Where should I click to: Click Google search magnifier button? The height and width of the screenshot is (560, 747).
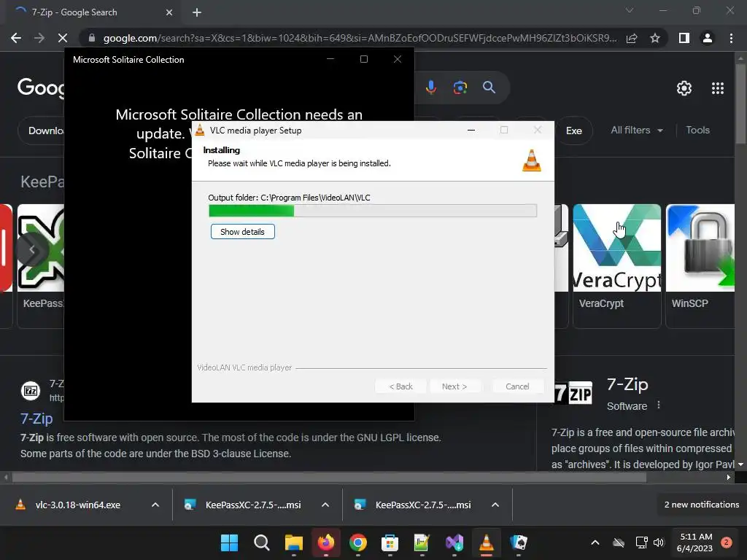pos(489,87)
